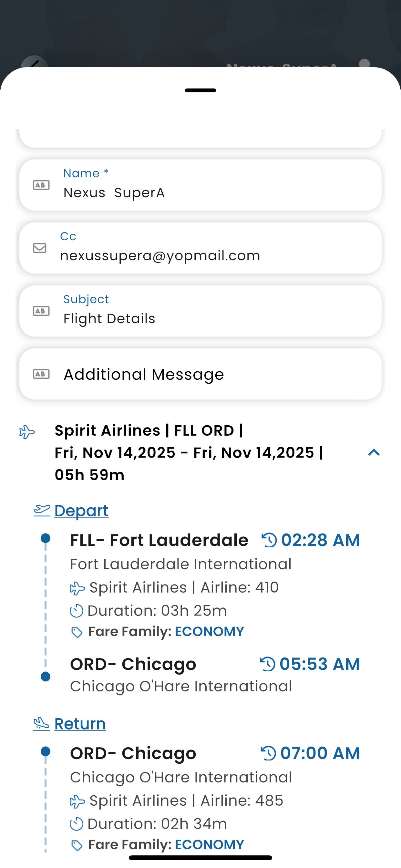Click the Subject field showing Flight Details
The height and width of the screenshot is (868, 401).
[216, 318]
